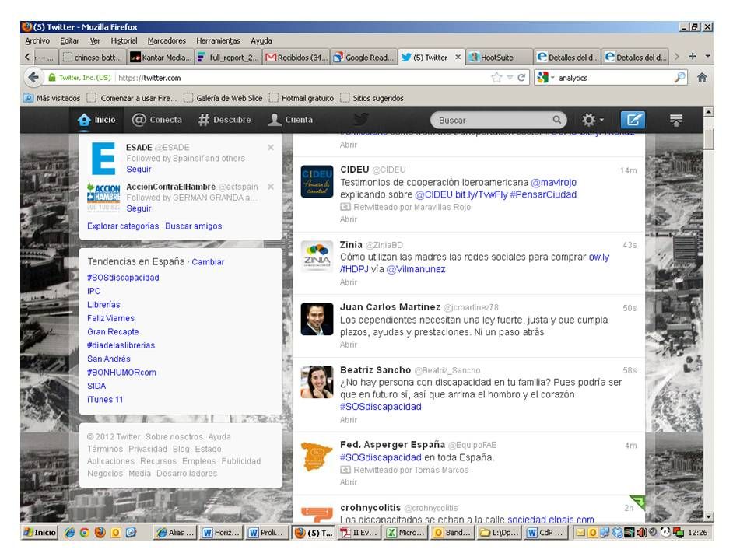Switch to the Google Reader tab
Viewport: 747px width, 560px height.
coord(363,57)
